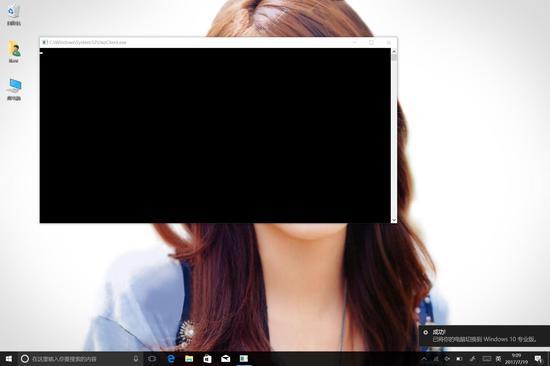550x366 pixels.
Task: Open the Mail app from taskbar
Action: (226, 359)
